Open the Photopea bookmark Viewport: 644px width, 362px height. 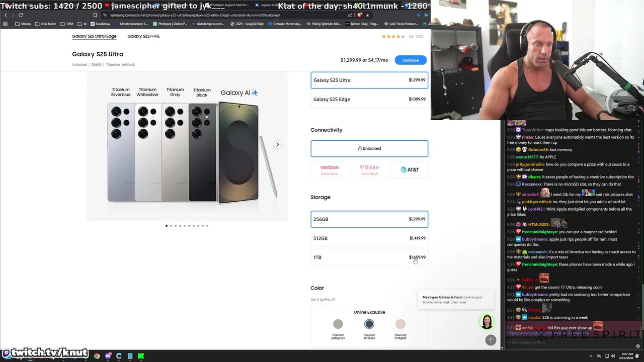(x=170, y=24)
